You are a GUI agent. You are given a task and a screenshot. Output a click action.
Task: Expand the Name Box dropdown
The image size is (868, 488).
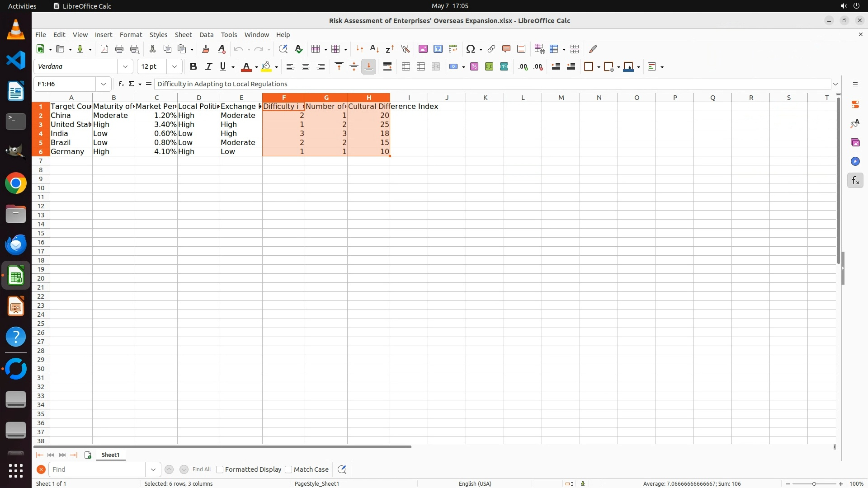pyautogui.click(x=104, y=84)
